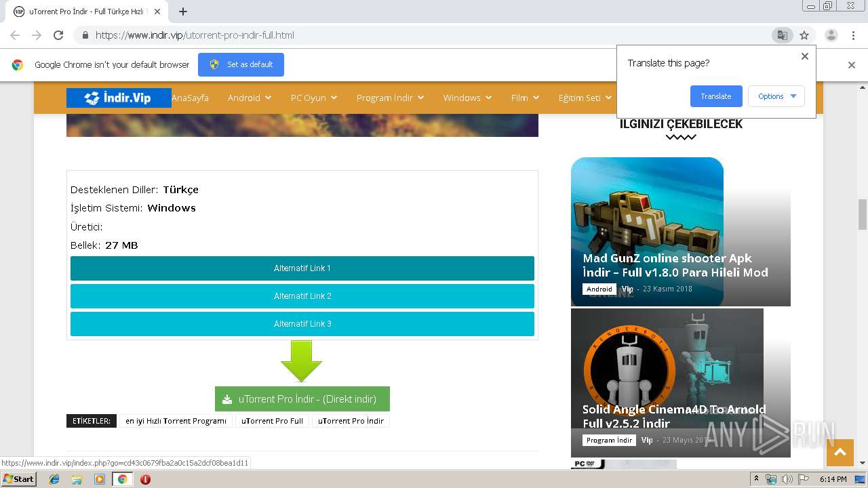Click the red security taskbar icon
The width and height of the screenshot is (868, 488).
pos(145,479)
